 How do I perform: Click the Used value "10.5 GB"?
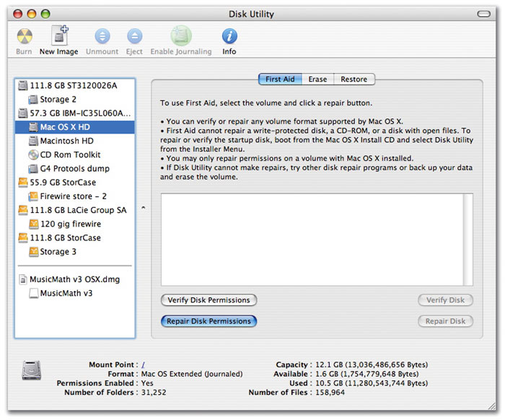click(329, 383)
